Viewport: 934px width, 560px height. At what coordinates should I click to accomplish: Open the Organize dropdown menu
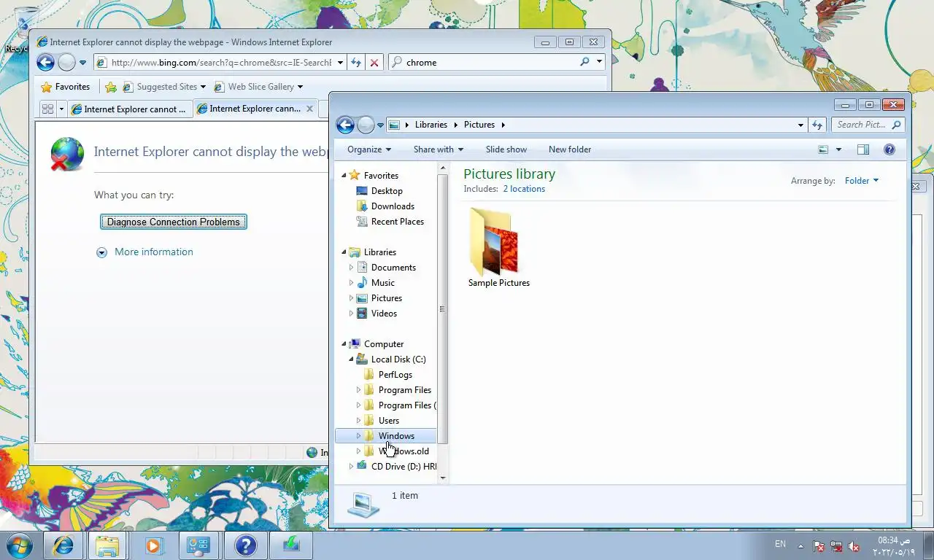[368, 149]
